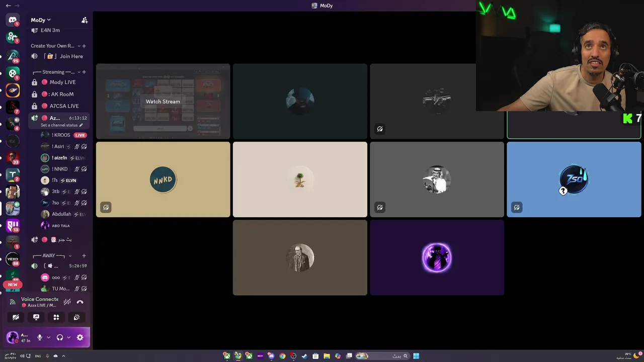Select Abdullah in the voice list
This screenshot has width=644, height=362.
pyautogui.click(x=64, y=214)
